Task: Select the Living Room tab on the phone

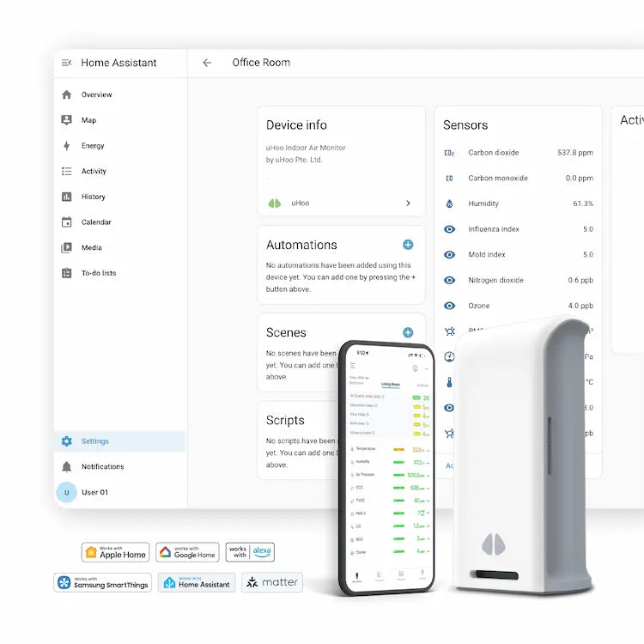Action: pyautogui.click(x=390, y=385)
